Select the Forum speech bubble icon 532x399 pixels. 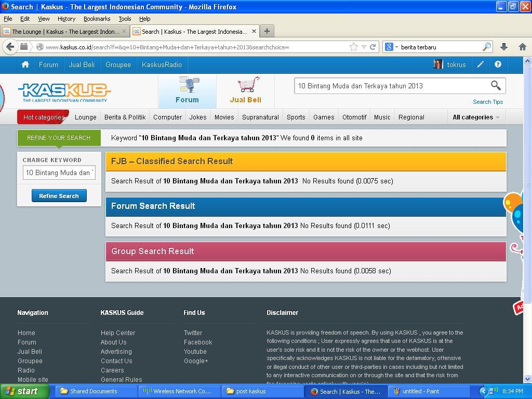(x=189, y=85)
